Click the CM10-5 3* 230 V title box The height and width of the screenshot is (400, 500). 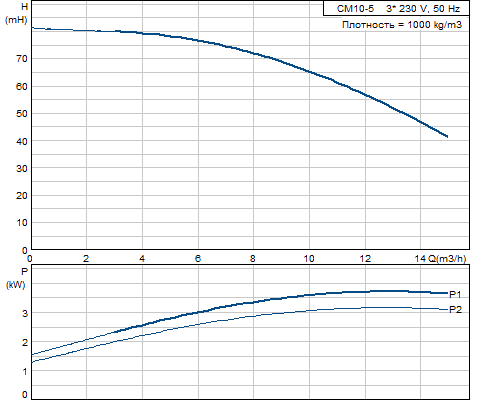tap(396, 8)
